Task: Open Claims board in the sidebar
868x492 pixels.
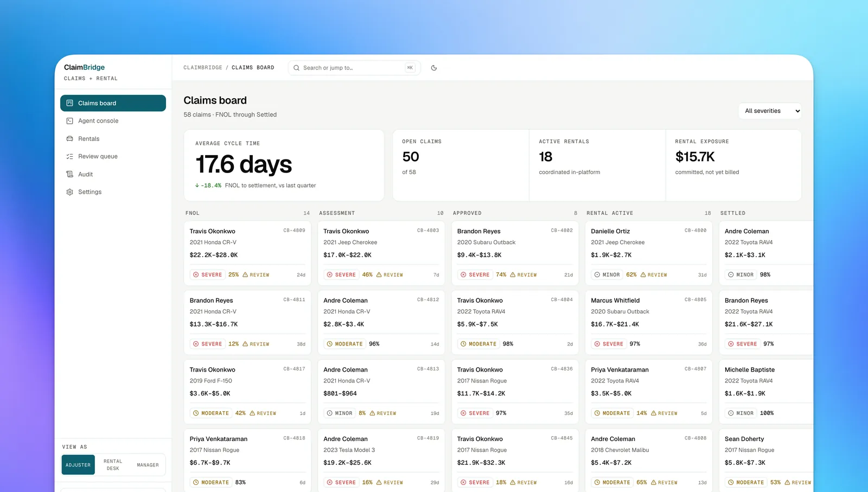Action: click(113, 103)
